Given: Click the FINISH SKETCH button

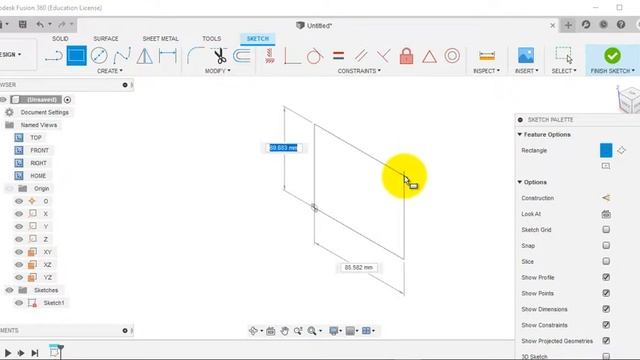Looking at the screenshot, I should [x=612, y=60].
